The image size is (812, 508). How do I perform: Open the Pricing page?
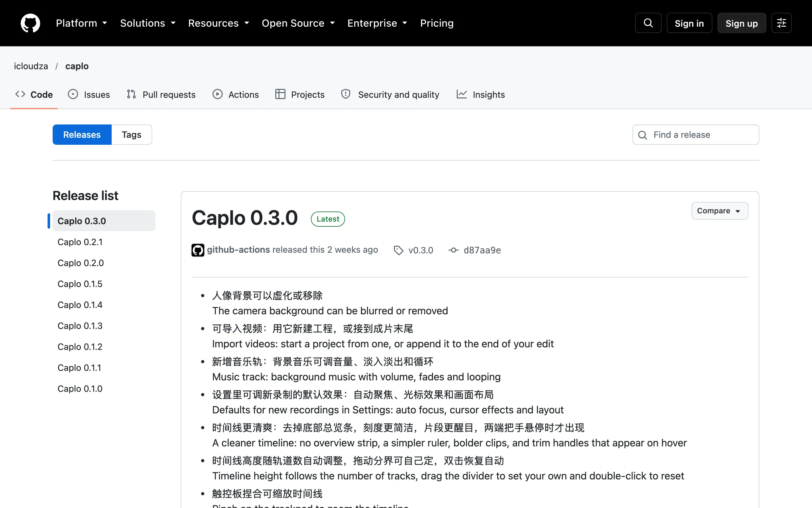[437, 23]
